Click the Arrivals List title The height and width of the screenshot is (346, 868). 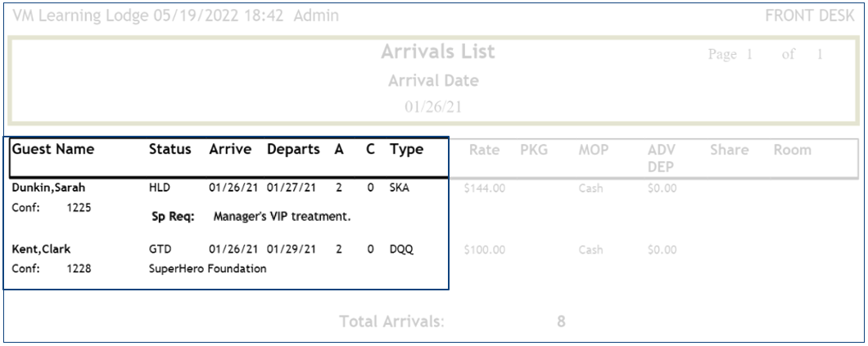pos(437,54)
